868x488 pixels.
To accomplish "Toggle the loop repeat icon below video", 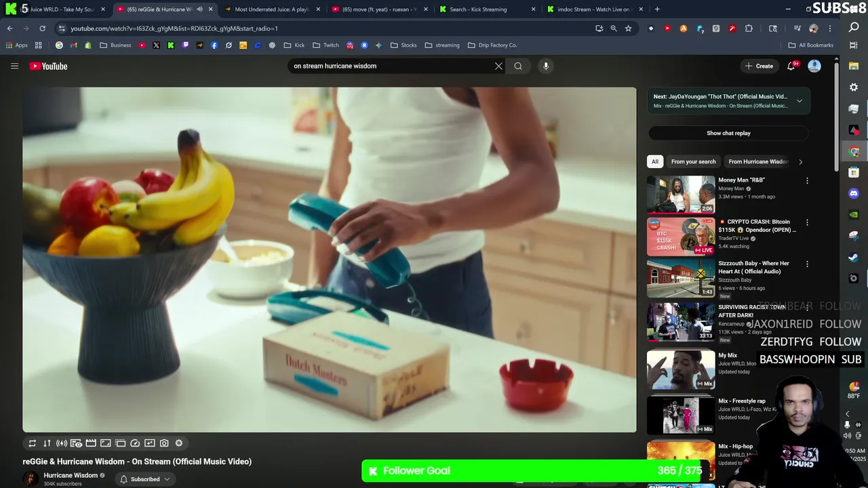I will (32, 443).
